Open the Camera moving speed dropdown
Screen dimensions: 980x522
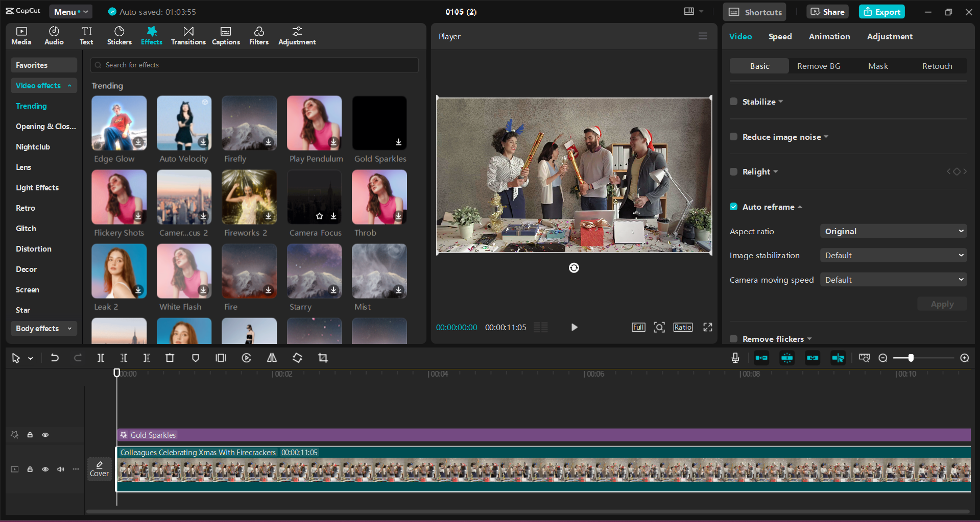893,280
